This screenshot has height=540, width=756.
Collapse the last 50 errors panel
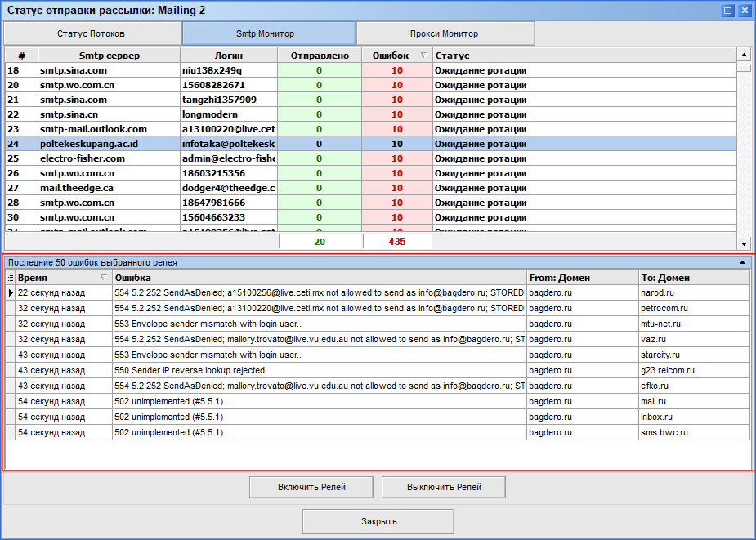pos(742,262)
